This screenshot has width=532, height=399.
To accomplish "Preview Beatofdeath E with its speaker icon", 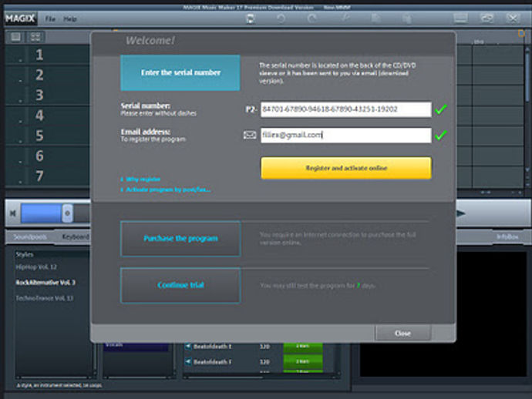I will (188, 347).
